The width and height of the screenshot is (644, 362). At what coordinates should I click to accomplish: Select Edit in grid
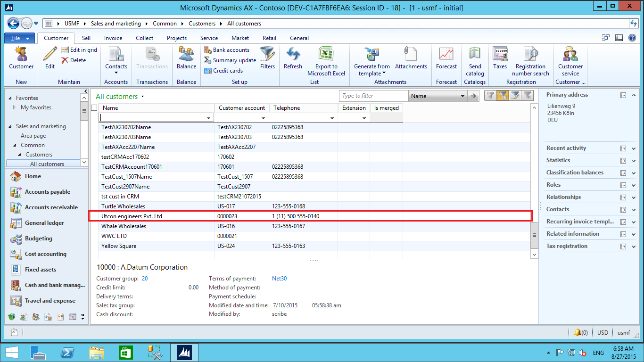coord(79,50)
